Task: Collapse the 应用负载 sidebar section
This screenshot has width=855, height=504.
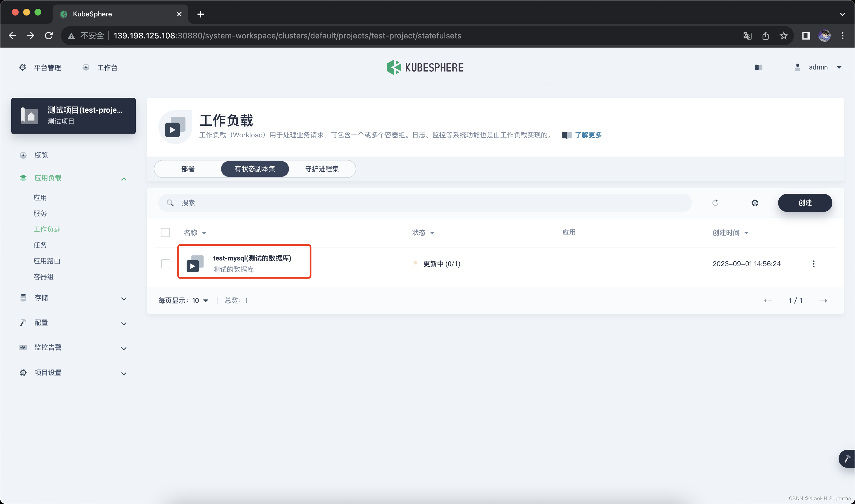Action: coord(124,179)
